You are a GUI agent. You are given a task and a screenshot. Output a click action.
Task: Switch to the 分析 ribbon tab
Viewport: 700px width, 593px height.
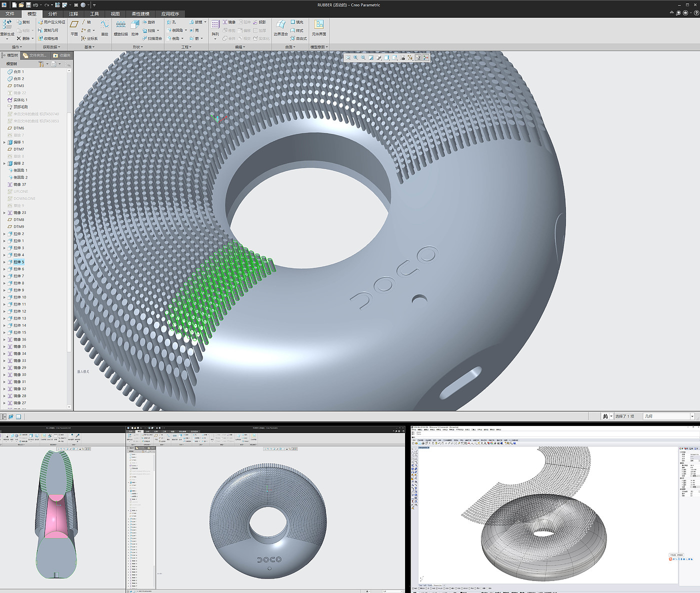[x=52, y=14]
